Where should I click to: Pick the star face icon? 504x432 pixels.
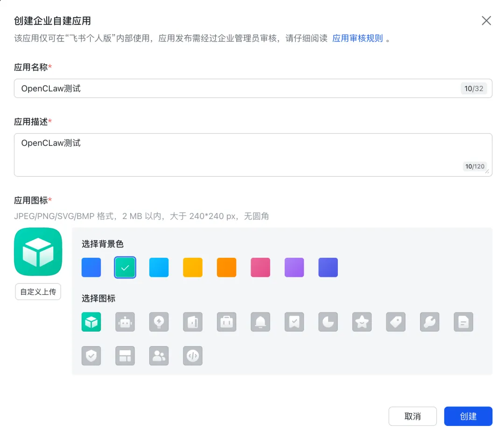(x=362, y=322)
